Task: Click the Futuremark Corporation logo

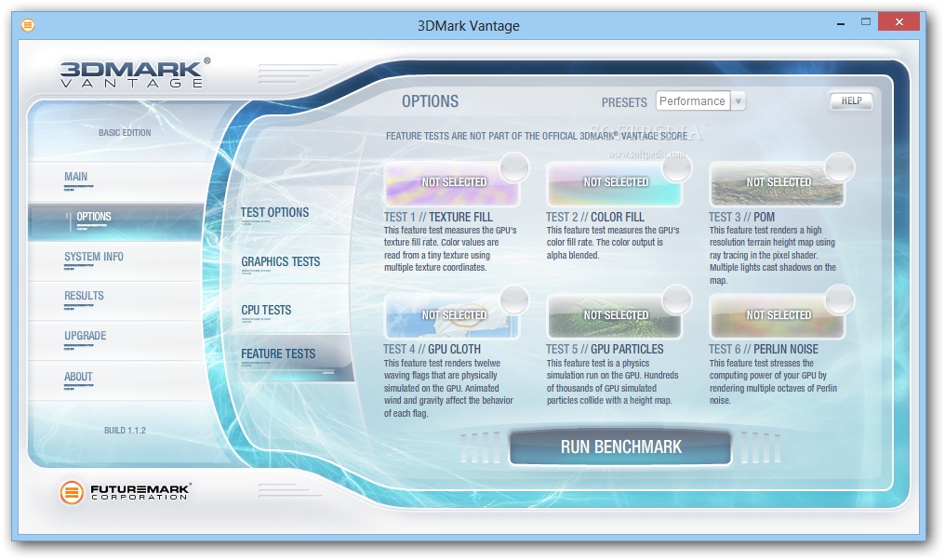Action: (x=126, y=492)
